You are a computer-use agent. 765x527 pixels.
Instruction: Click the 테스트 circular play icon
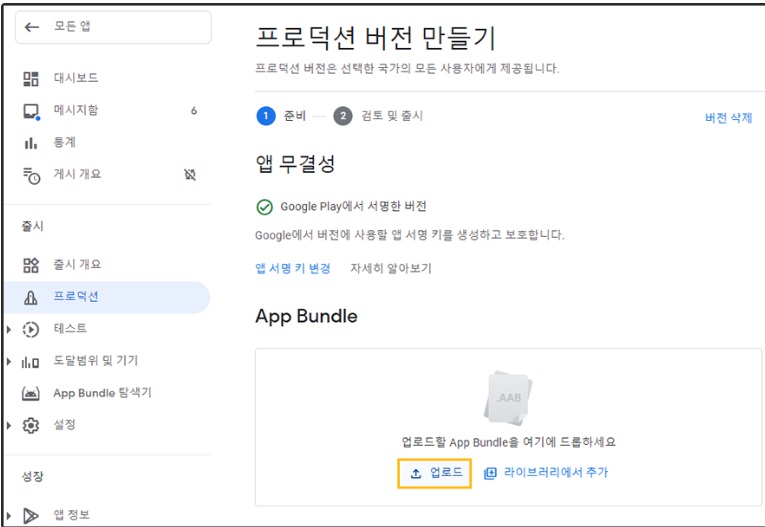(x=31, y=329)
